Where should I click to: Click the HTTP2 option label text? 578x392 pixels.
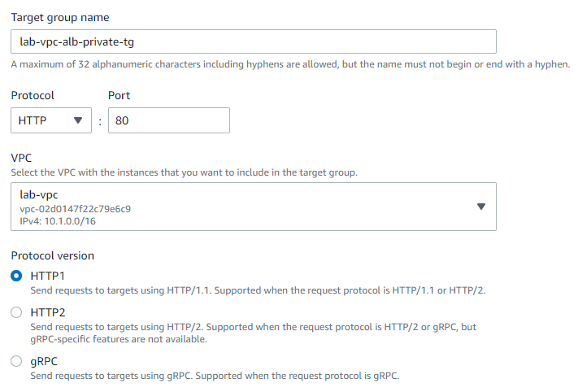tap(47, 311)
